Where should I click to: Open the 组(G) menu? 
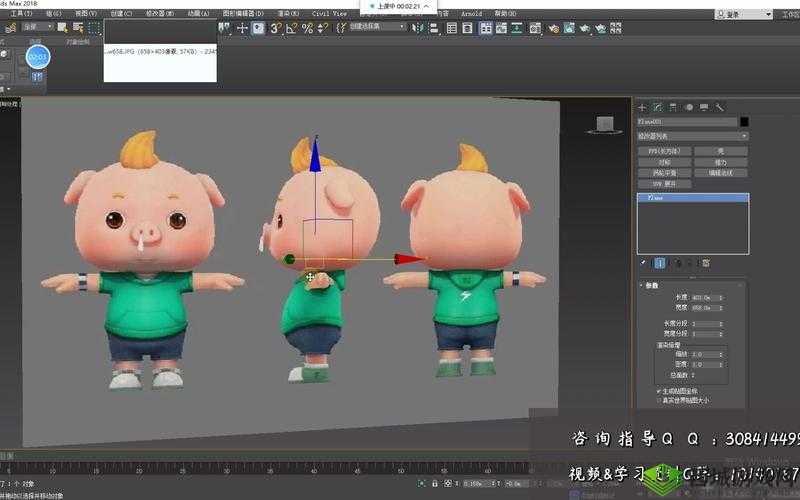(x=54, y=14)
